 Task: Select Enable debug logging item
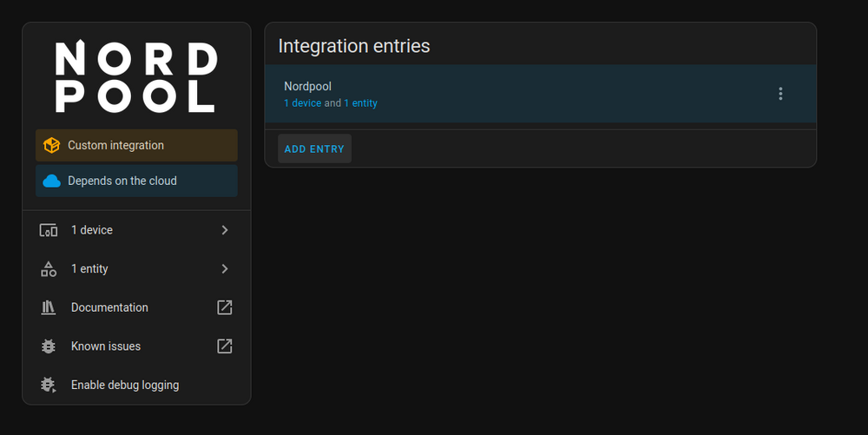point(125,385)
